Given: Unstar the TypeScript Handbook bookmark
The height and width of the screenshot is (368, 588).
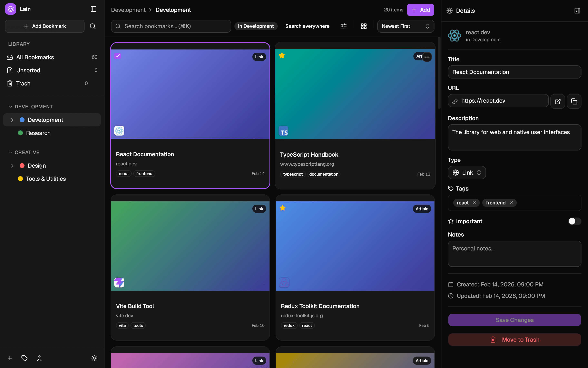Looking at the screenshot, I should point(282,55).
